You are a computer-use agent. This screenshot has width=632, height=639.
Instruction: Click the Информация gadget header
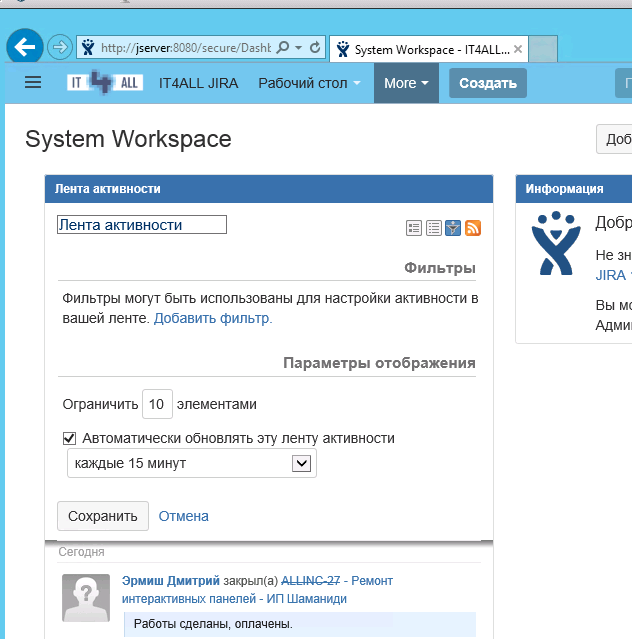coord(574,189)
